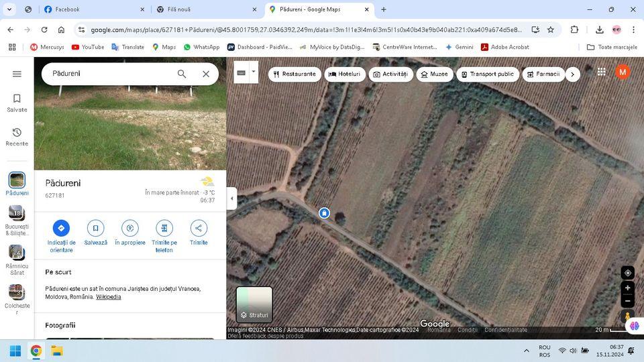Image resolution: width=644 pixels, height=362 pixels.
Task: Toggle the Straturi map layer view
Action: point(254,304)
